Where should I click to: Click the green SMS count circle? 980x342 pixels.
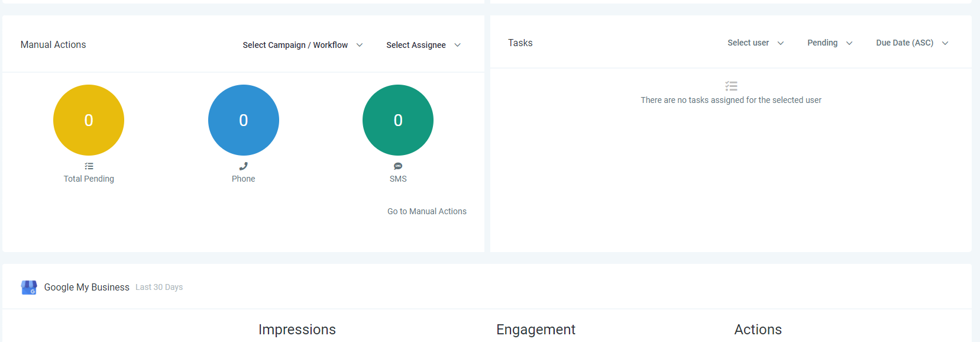coord(398,120)
